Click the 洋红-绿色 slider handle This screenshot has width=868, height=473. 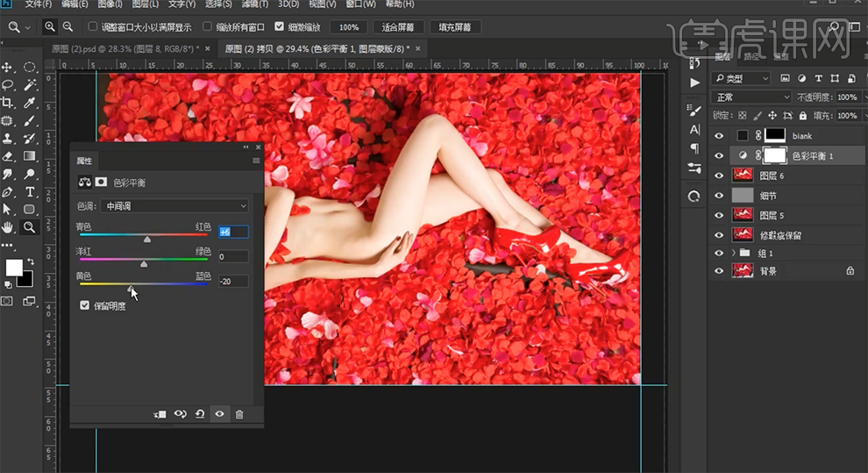click(x=144, y=262)
